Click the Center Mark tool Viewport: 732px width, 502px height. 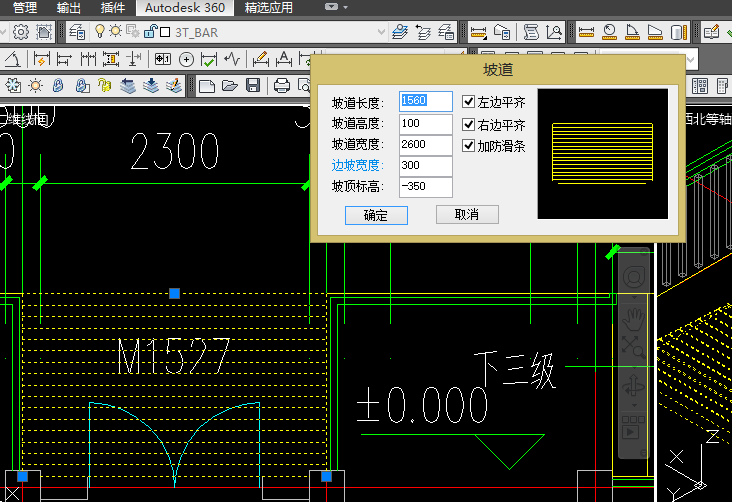pyautogui.click(x=186, y=59)
